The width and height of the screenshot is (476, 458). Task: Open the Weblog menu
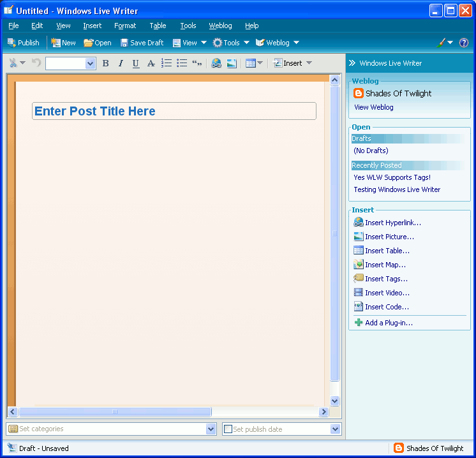[x=220, y=26]
